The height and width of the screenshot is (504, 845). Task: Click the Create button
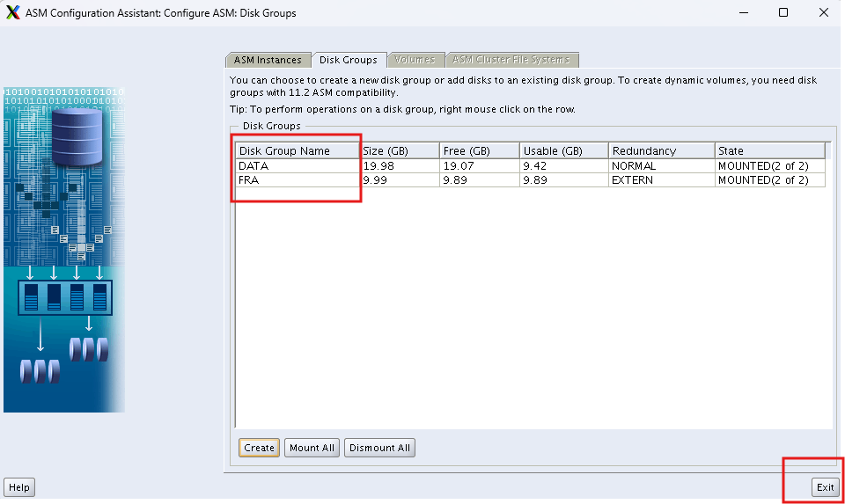coord(259,448)
